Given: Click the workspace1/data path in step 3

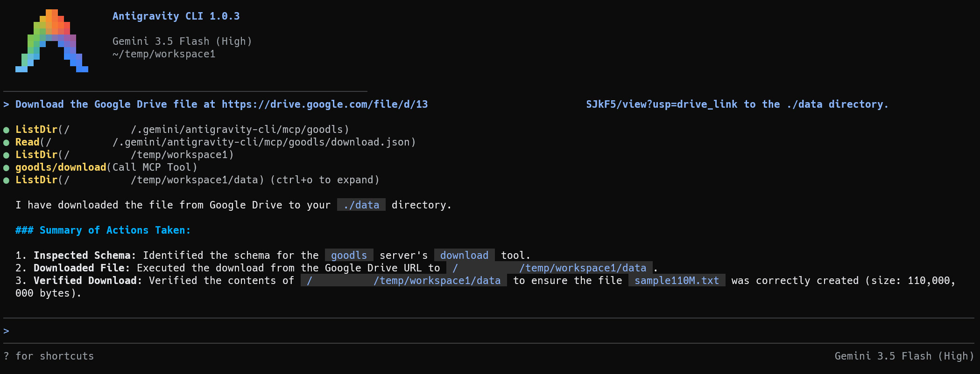Looking at the screenshot, I should click(x=404, y=281).
